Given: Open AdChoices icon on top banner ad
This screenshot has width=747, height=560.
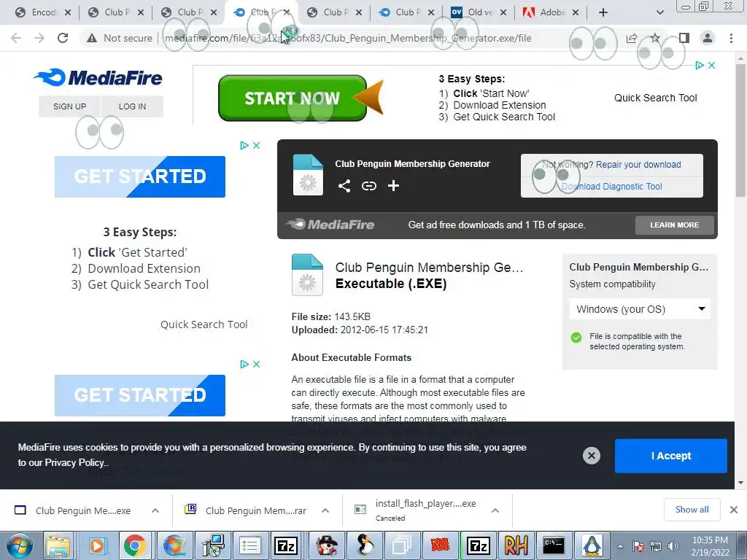Looking at the screenshot, I should (x=700, y=65).
